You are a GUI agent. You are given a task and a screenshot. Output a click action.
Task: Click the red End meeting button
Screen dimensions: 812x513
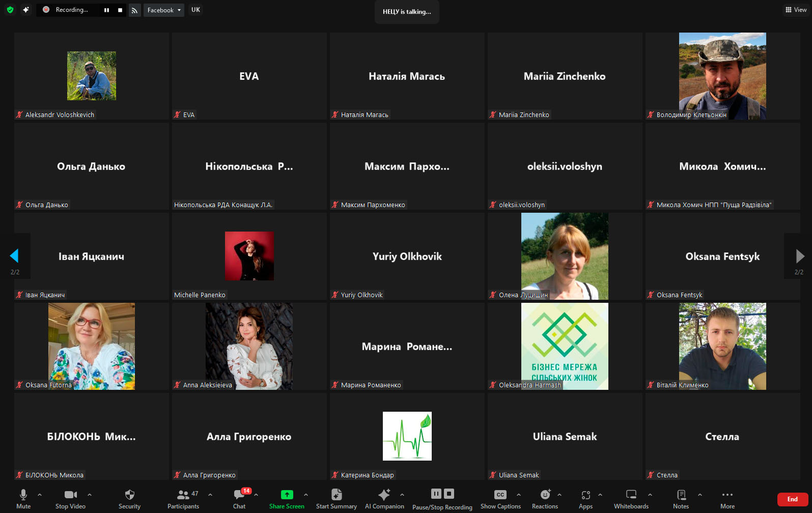(x=792, y=499)
